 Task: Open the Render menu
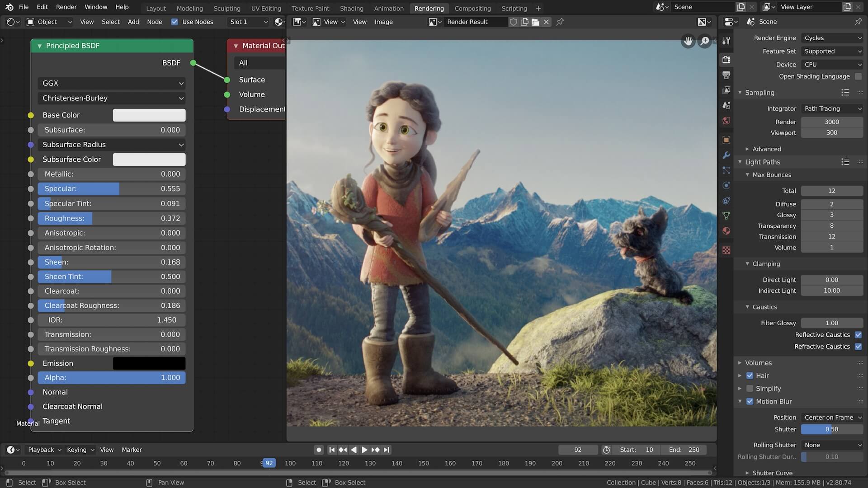(66, 7)
